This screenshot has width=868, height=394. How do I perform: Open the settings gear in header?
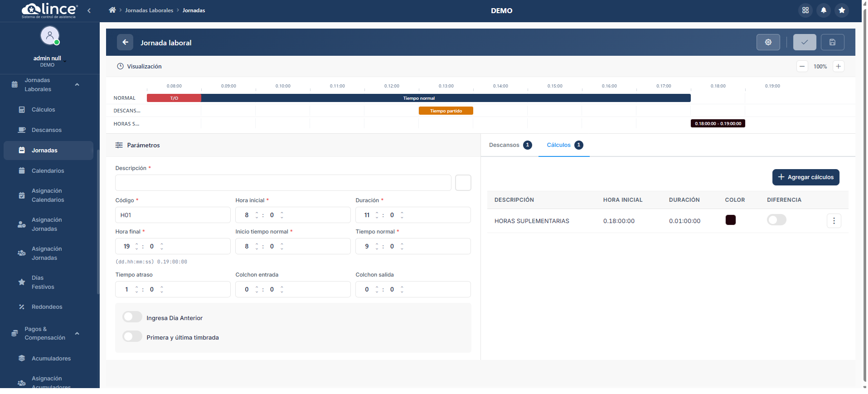coord(768,42)
